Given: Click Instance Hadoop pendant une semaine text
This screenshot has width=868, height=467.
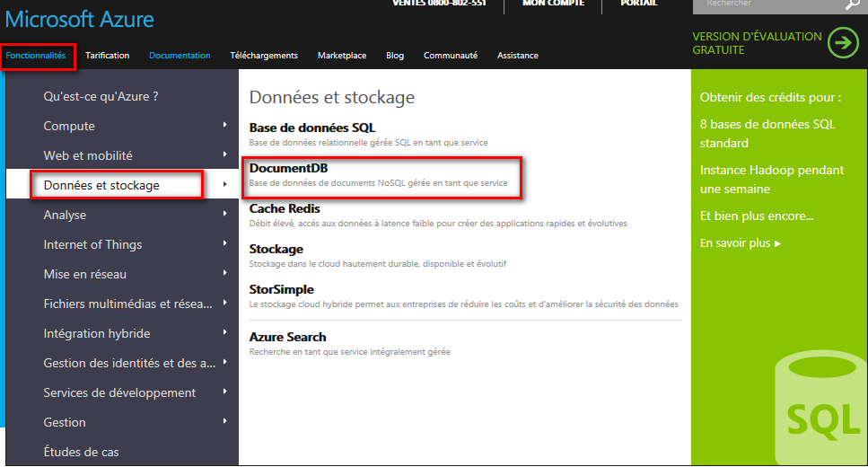Looking at the screenshot, I should coord(772,180).
